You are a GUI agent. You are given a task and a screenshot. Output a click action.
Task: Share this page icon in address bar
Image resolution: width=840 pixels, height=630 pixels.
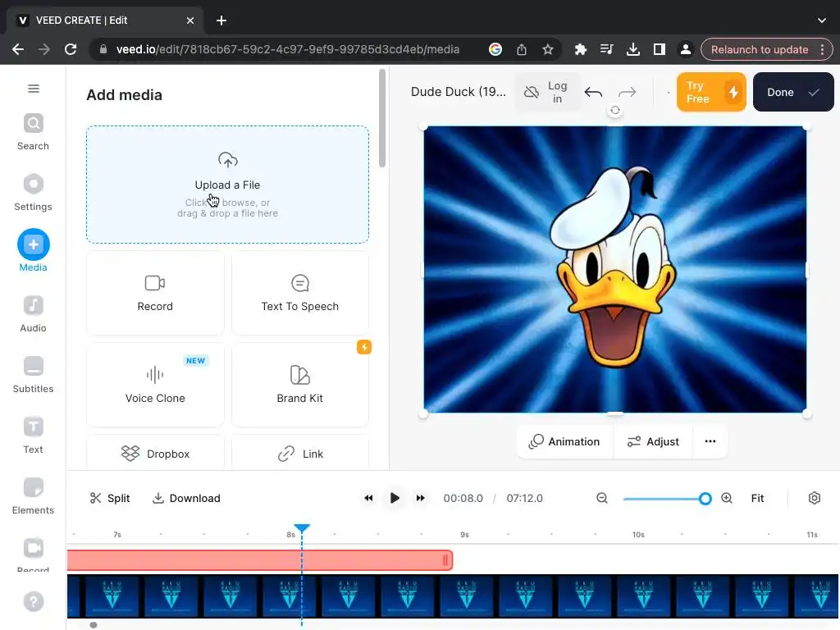[x=521, y=49]
